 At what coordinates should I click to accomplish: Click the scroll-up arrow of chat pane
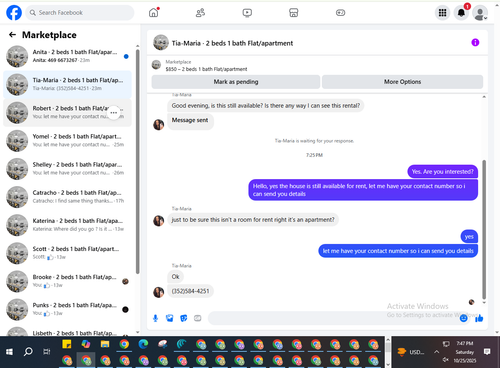pyautogui.click(x=484, y=97)
